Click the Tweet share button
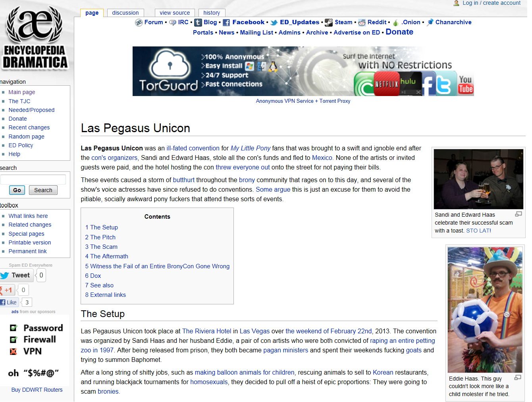532x402 pixels. tap(16, 275)
